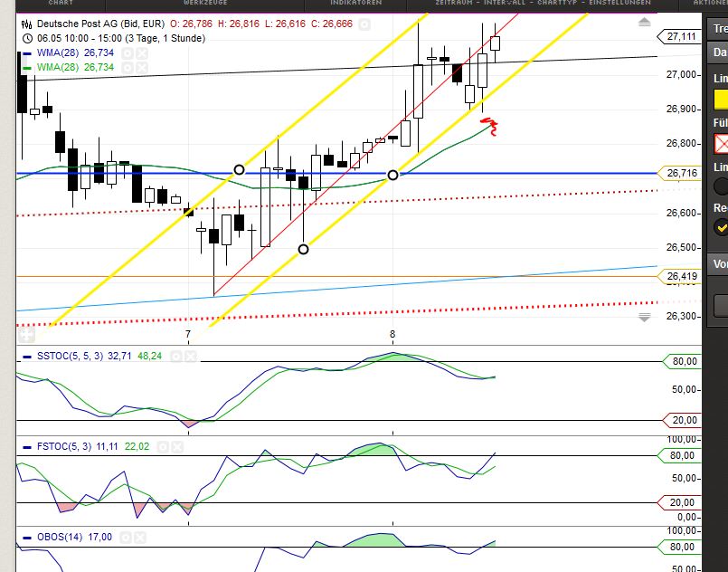Open the CHART menu
728x572 pixels.
(x=61, y=3)
